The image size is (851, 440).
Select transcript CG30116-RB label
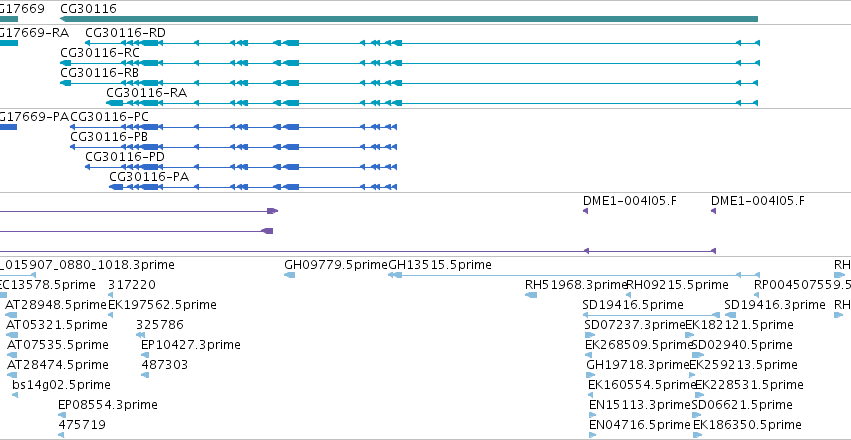[x=99, y=73]
